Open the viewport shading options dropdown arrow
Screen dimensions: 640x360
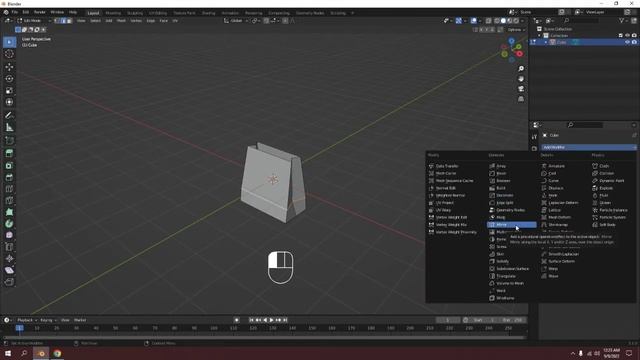[x=523, y=20]
